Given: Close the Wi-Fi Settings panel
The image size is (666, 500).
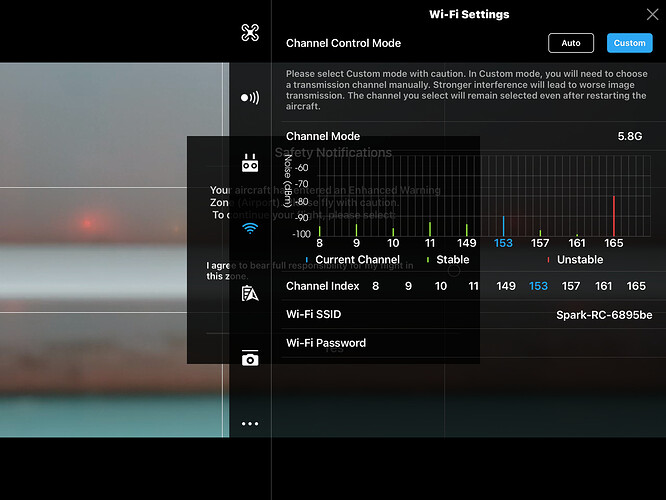Looking at the screenshot, I should click(652, 14).
